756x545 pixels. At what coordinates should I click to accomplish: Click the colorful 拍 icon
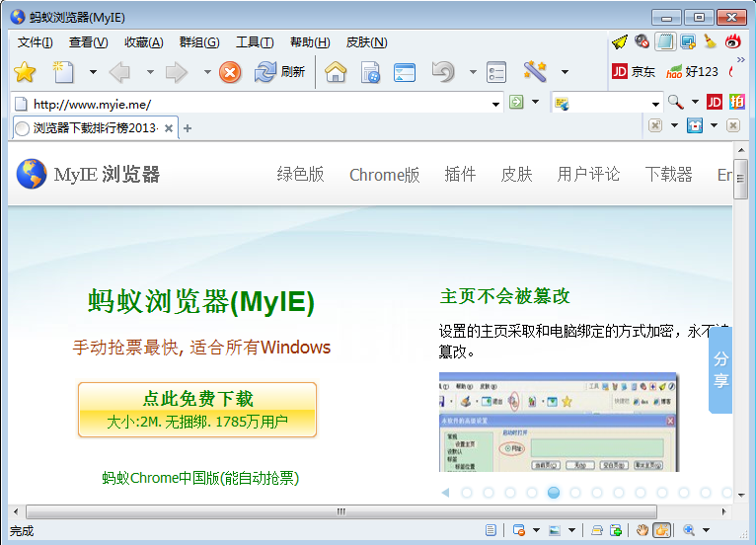[736, 102]
